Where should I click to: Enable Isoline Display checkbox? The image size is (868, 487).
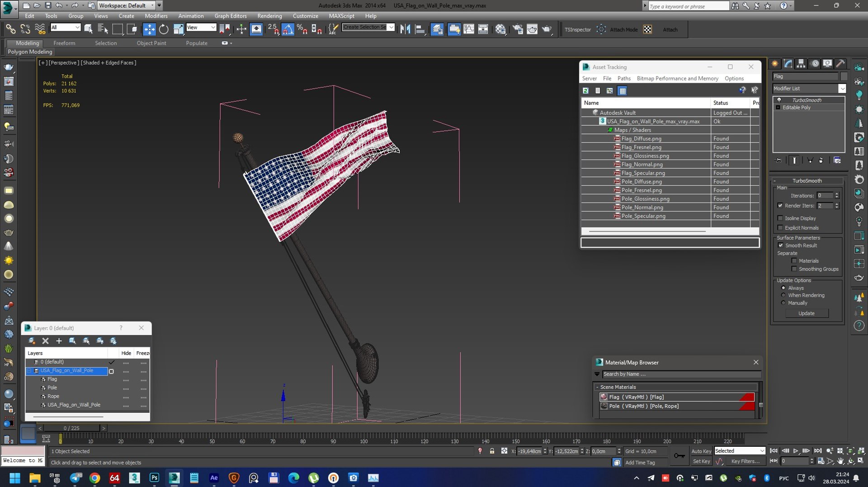[780, 218]
